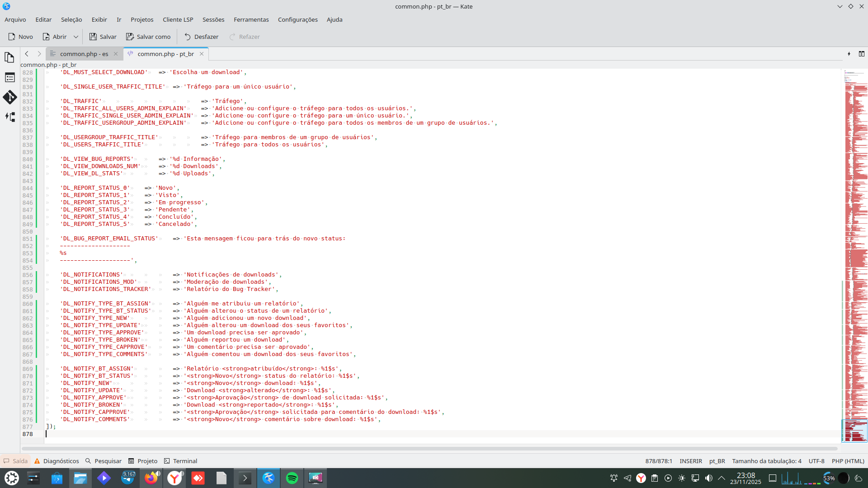The height and width of the screenshot is (488, 868).
Task: Navigate to previous tab with back arrow
Action: (27, 54)
